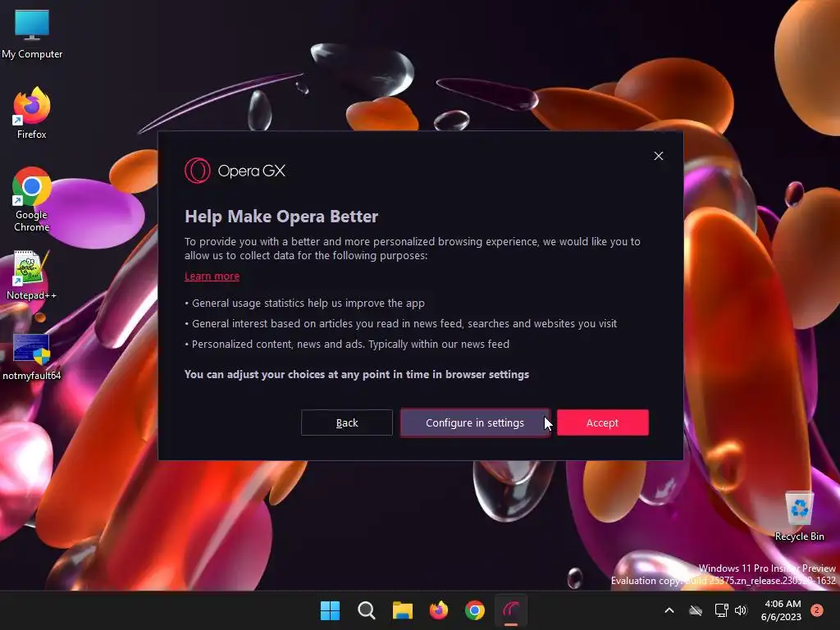
Task: Launch Chrome from the taskbar
Action: pos(475,610)
